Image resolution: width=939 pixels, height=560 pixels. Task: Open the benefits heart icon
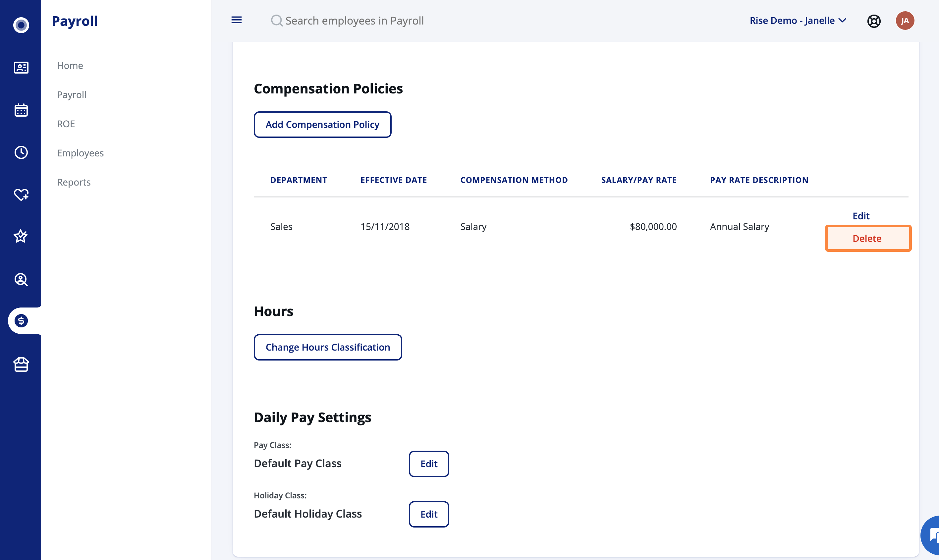21,195
